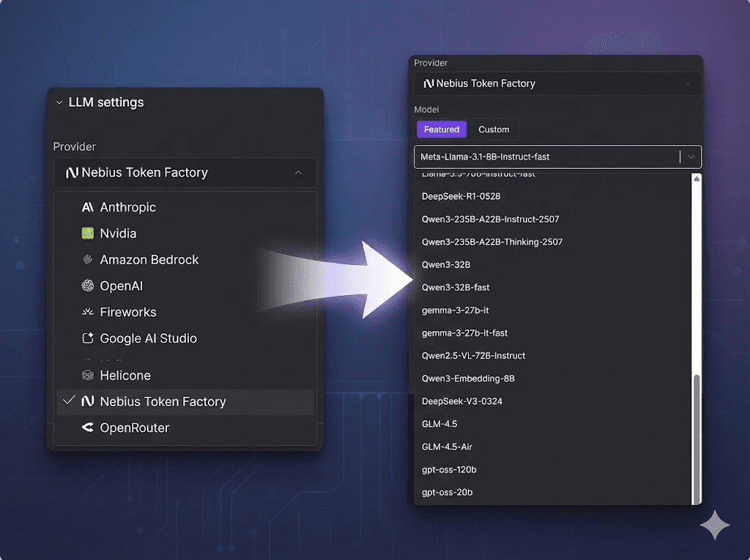The height and width of the screenshot is (560, 750).
Task: Select OpenAI from provider list
Action: coord(185,286)
